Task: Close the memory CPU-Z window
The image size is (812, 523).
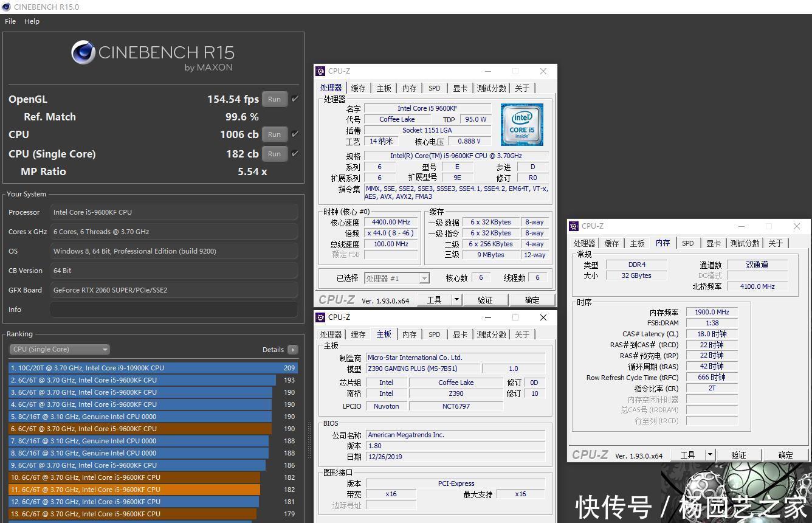Action: [x=797, y=226]
